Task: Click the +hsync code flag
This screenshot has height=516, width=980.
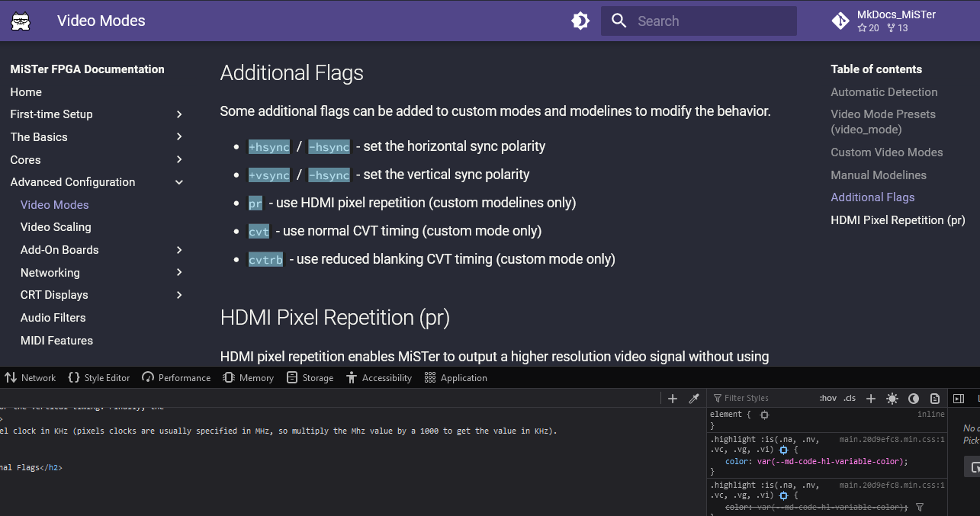Action: click(269, 147)
